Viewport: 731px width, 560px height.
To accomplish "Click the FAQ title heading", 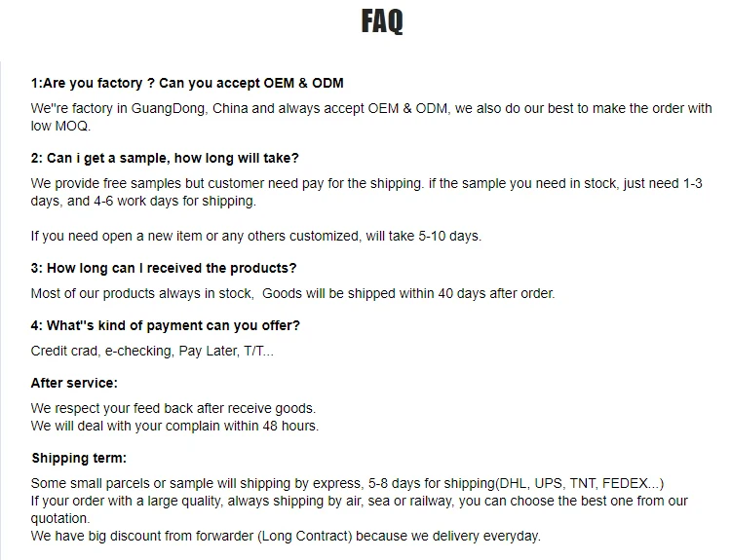I will [382, 21].
